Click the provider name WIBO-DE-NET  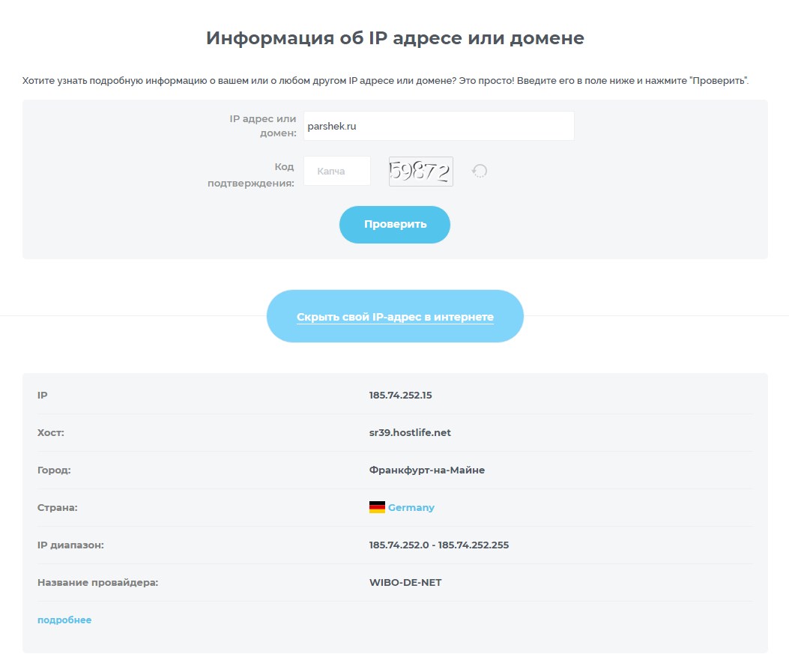point(405,583)
